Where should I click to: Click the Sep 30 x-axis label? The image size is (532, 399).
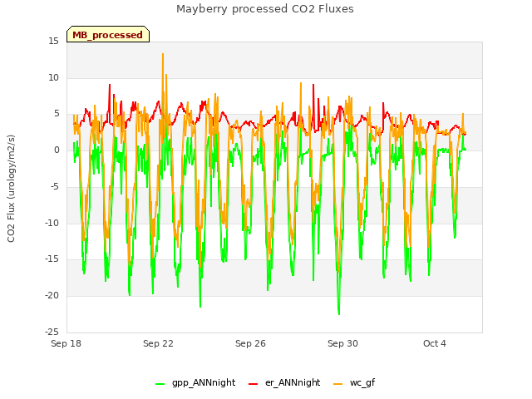[342, 343]
